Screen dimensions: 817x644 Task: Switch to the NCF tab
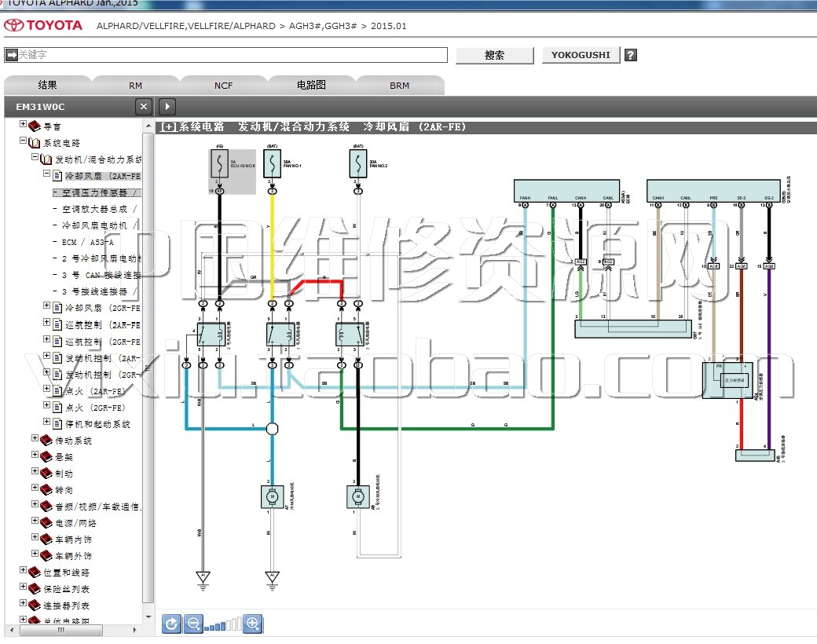[224, 86]
